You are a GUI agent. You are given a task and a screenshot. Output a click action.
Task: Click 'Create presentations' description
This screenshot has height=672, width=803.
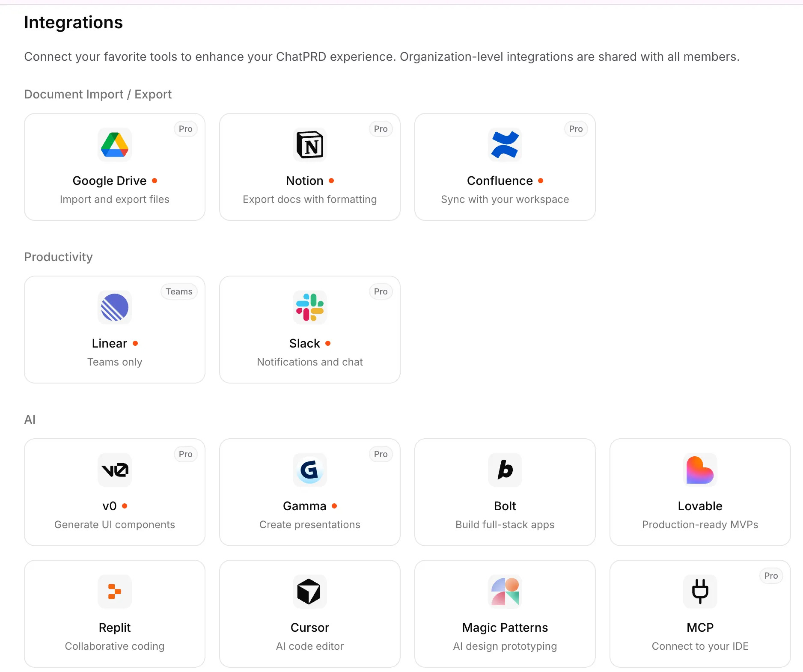click(310, 525)
